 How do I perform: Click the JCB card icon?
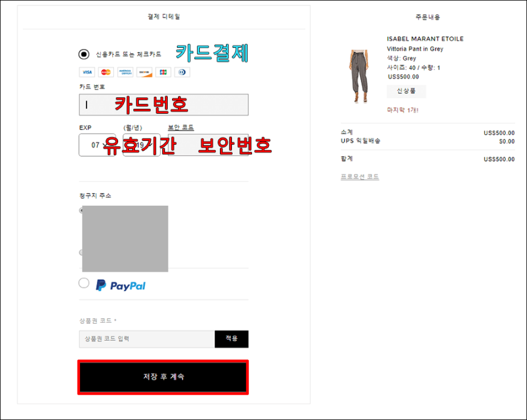click(x=163, y=72)
